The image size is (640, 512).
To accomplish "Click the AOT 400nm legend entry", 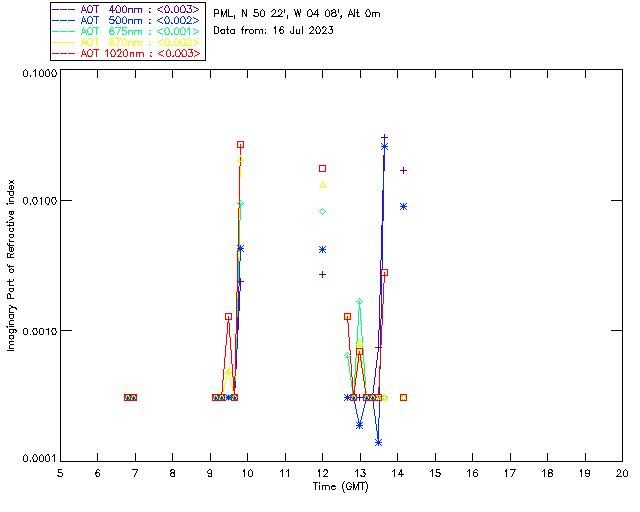I will (x=126, y=9).
